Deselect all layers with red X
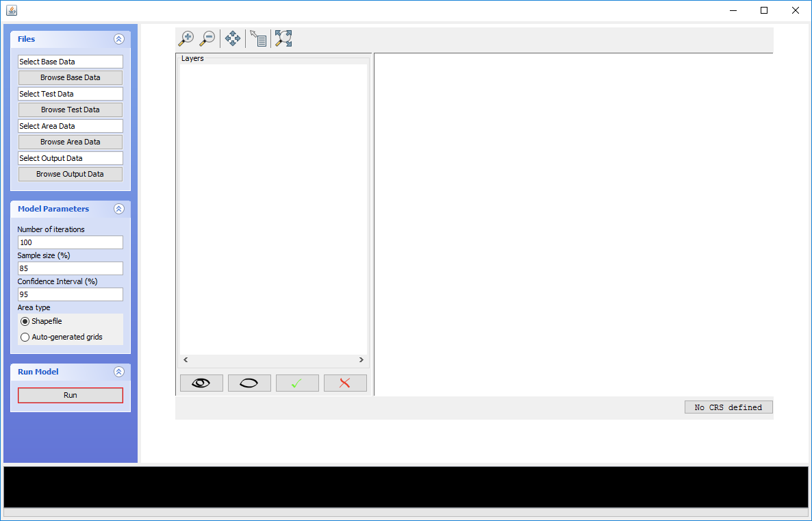This screenshot has height=521, width=812. pos(346,383)
